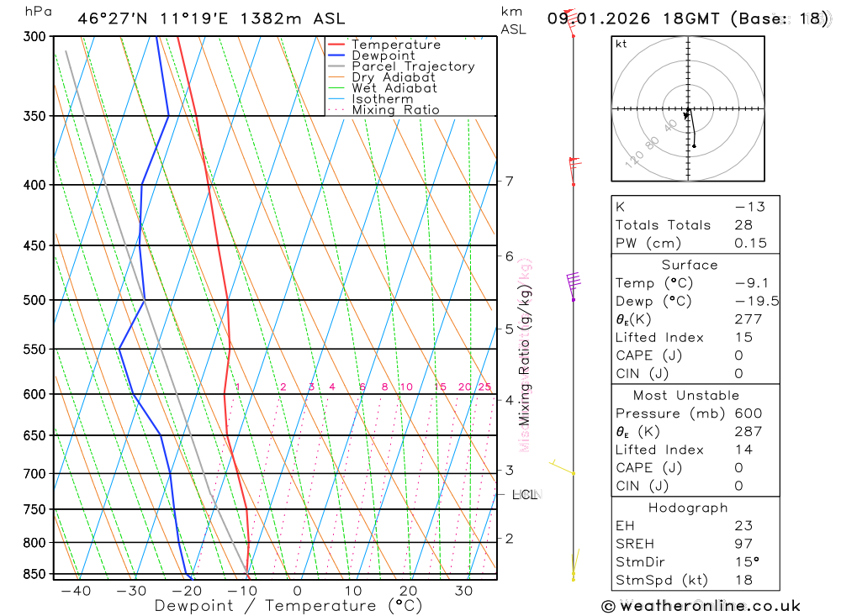This screenshot has width=841, height=616.
Task: Click the 700 hPa pressure axis label
Action: pos(34,474)
